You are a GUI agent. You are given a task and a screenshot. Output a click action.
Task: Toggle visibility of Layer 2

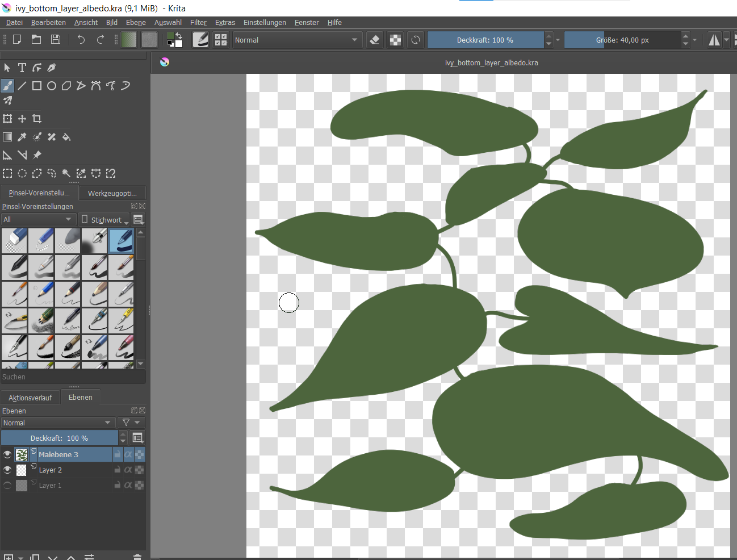click(x=7, y=470)
